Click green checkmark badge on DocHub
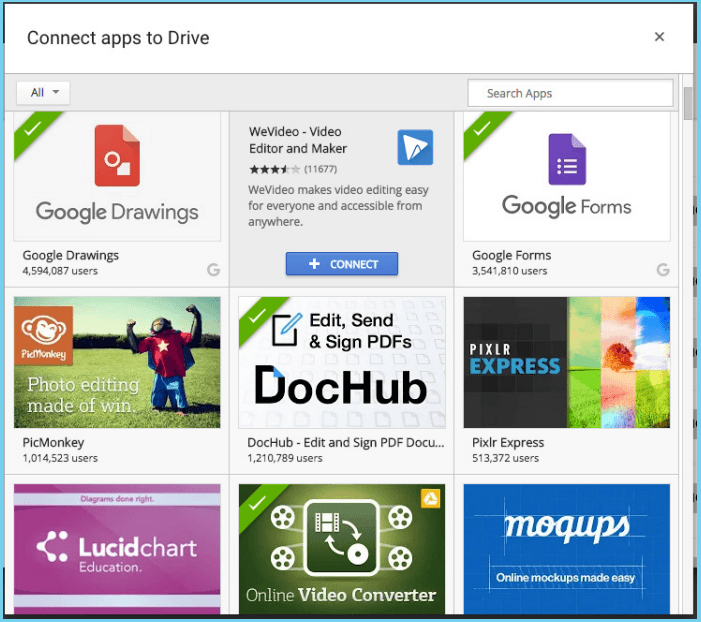 pos(257,315)
